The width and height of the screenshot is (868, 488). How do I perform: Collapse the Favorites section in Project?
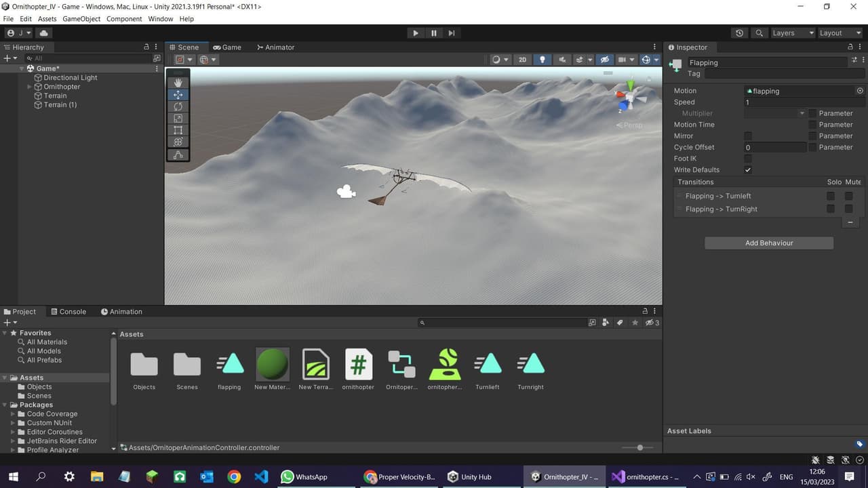[x=5, y=333]
